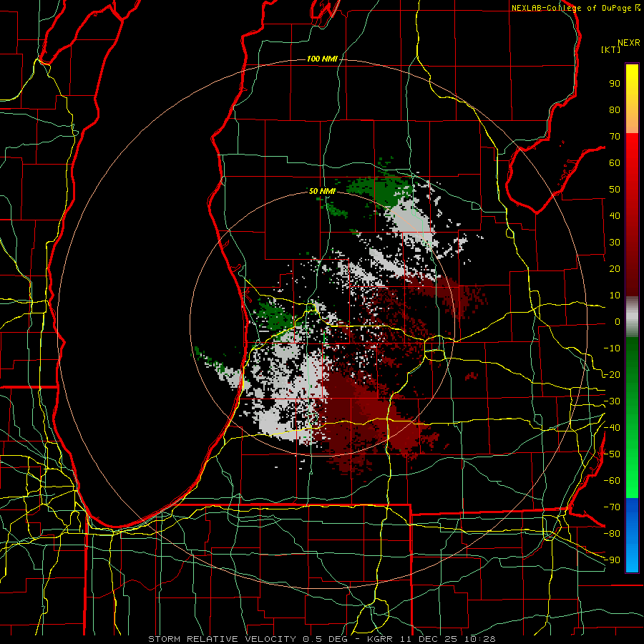Click the 50 NMI range ring label
The image size is (644, 644).
322,191
